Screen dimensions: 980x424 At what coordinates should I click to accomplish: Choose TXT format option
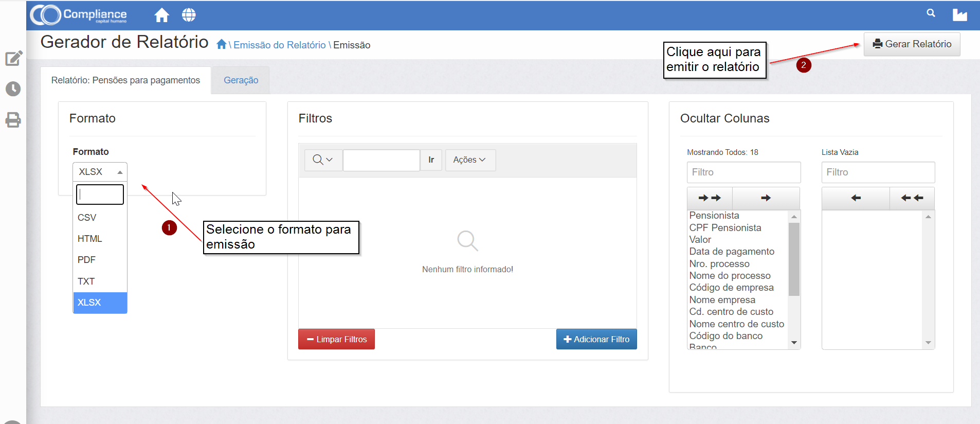click(x=100, y=281)
